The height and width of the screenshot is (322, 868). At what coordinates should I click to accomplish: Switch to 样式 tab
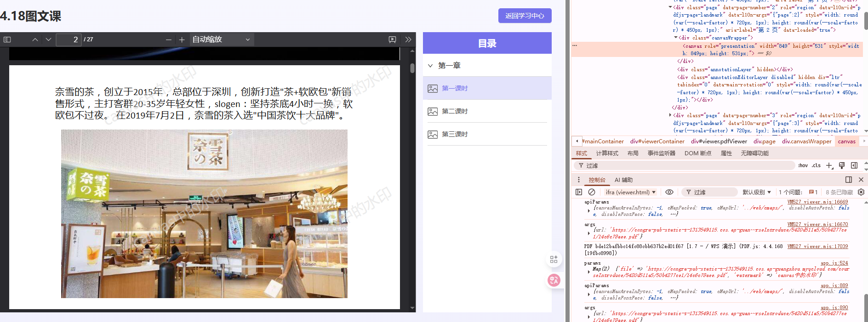coord(582,153)
